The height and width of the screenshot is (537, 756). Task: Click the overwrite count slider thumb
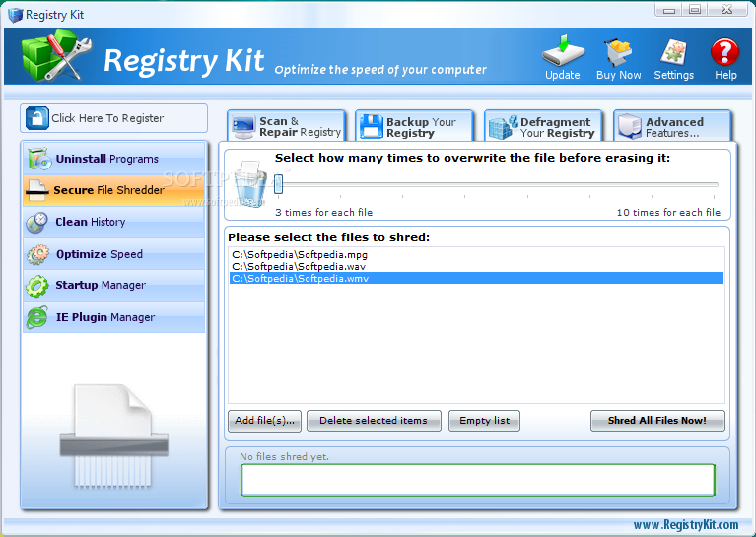(x=278, y=184)
